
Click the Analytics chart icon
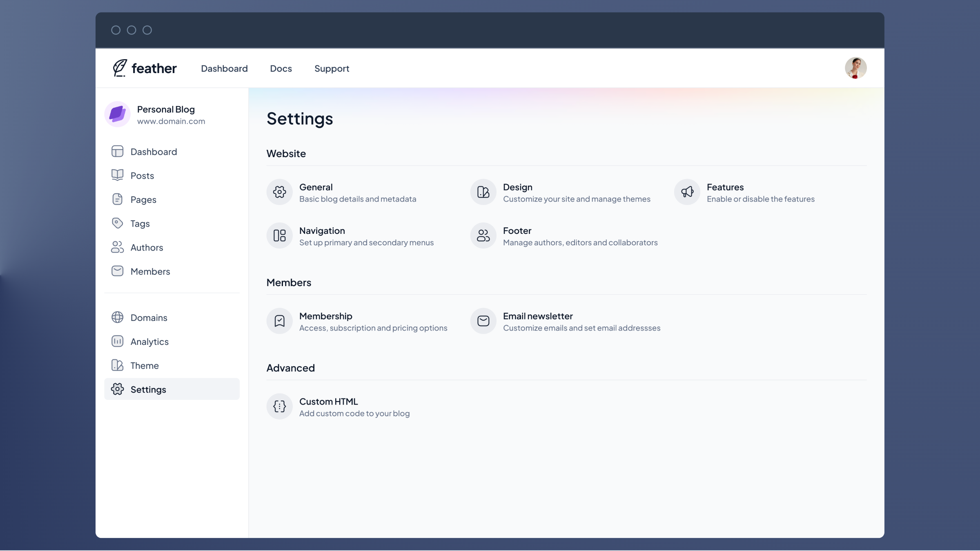[117, 341]
